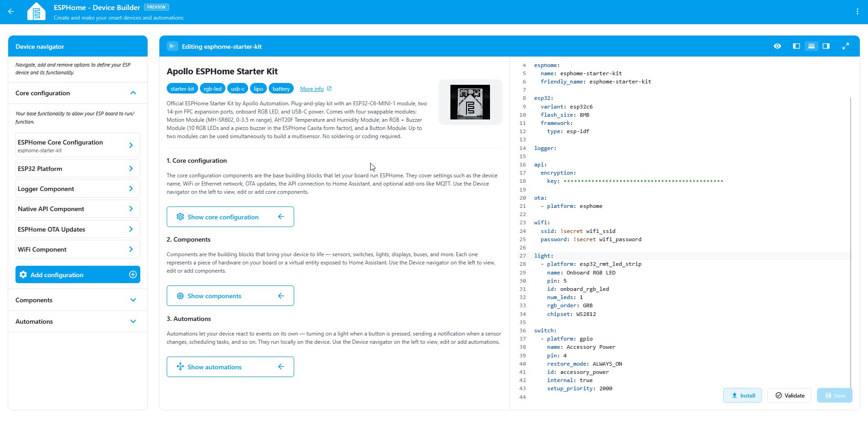868x424 pixels.
Task: Collapse the editor using the Editing panel back icon
Action: 173,46
